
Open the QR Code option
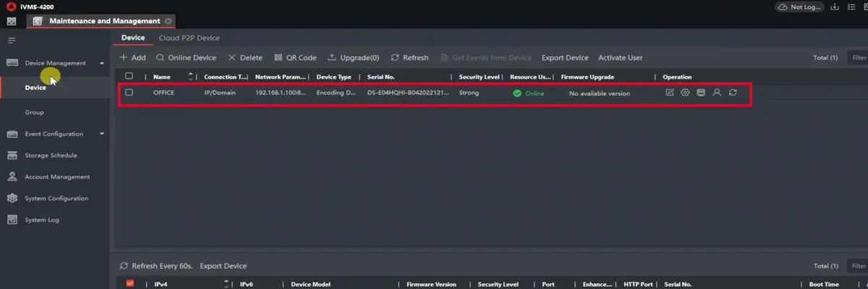point(295,58)
